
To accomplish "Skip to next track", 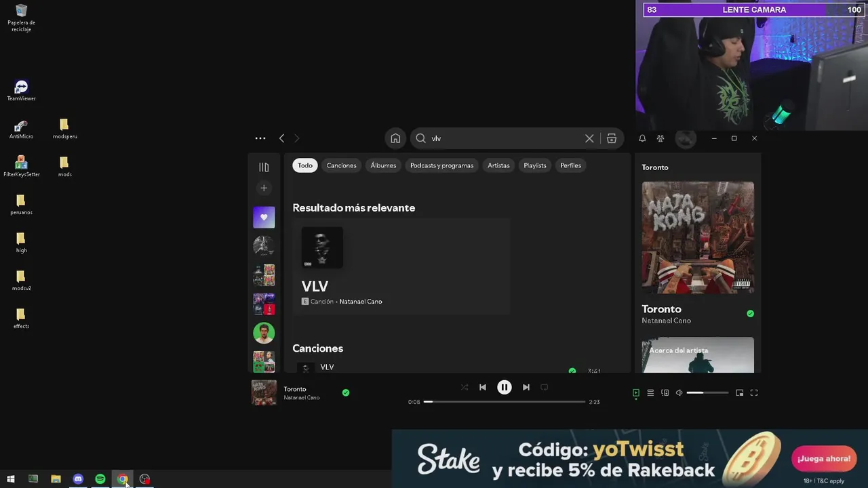I will pyautogui.click(x=526, y=387).
